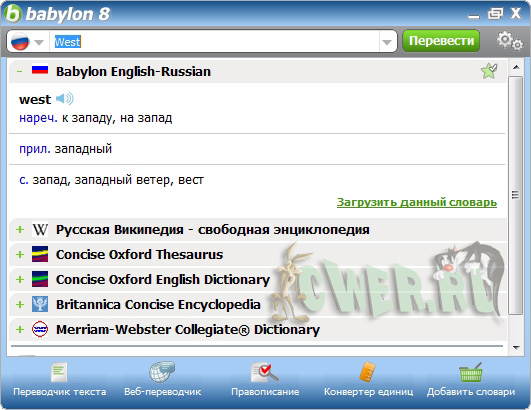This screenshot has height=410, width=531.
Task: Click the green Перевести button
Action: point(441,41)
